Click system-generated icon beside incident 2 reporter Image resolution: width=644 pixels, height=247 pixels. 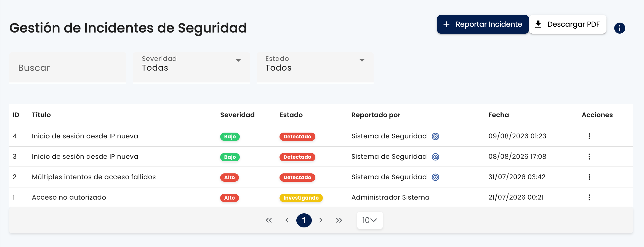(435, 177)
